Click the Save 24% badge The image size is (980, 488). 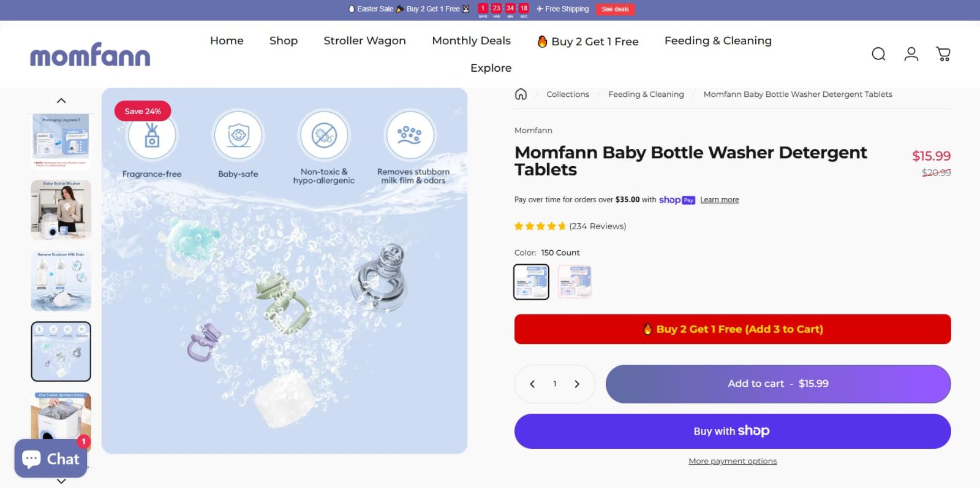pos(142,111)
